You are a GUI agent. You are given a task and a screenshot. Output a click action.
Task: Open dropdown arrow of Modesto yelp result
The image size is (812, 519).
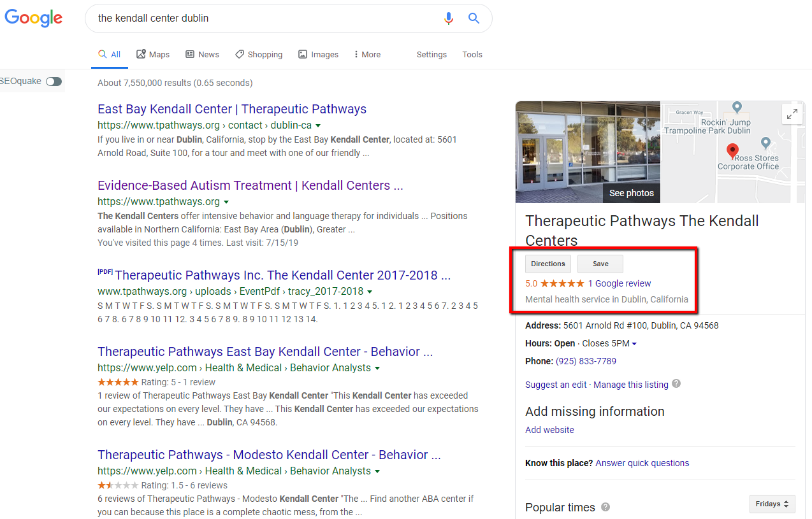click(377, 471)
